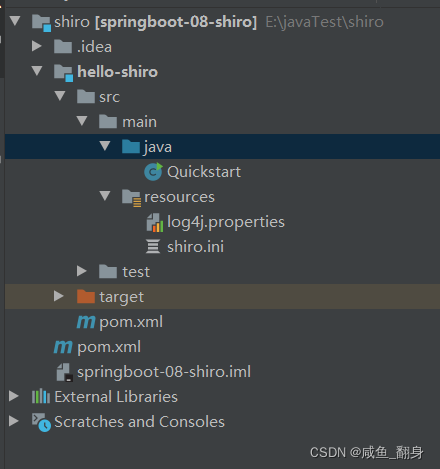
Task: Select the shiro.ini file
Action: click(x=195, y=247)
